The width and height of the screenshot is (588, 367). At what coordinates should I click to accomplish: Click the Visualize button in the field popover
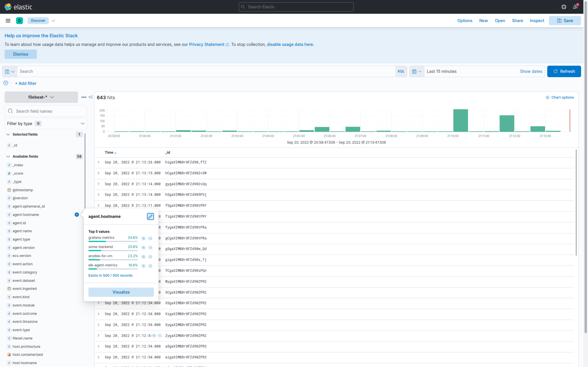[121, 292]
